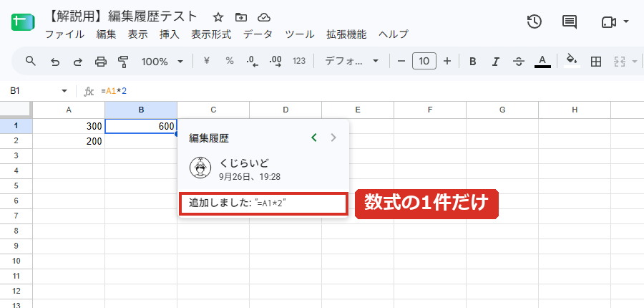This screenshot has width=644, height=308.
Task: Select column F header
Action: coord(430,110)
